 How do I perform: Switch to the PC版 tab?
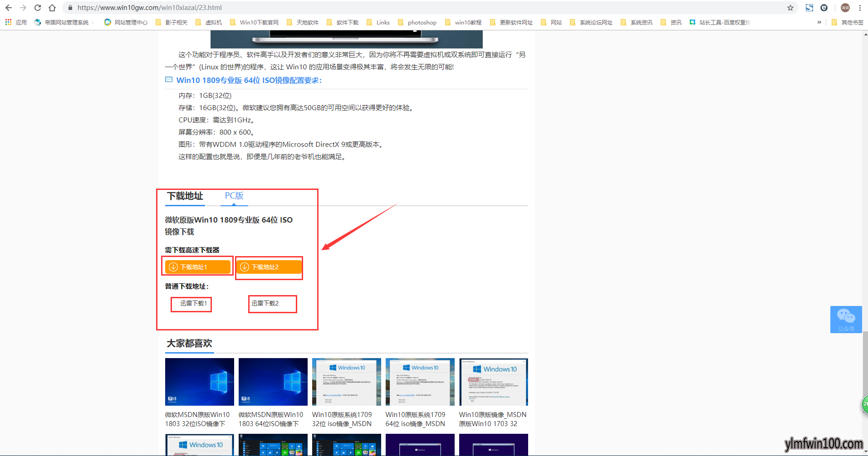234,196
